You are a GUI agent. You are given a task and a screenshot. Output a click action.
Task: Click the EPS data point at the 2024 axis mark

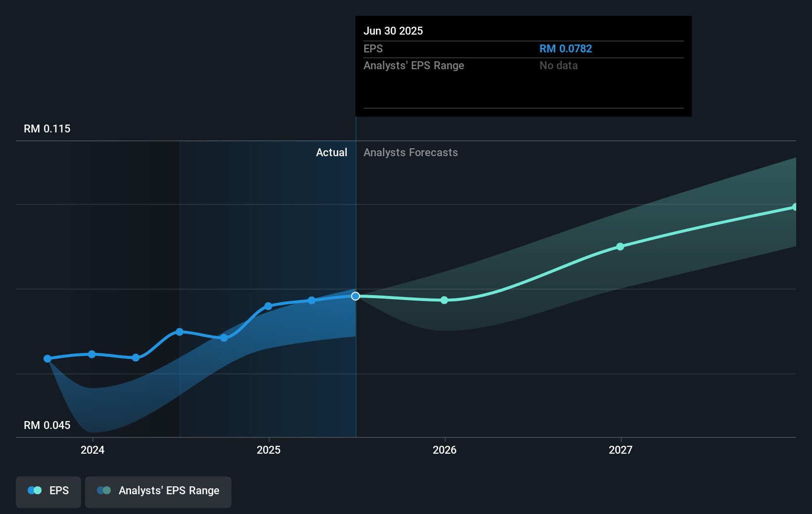click(92, 354)
